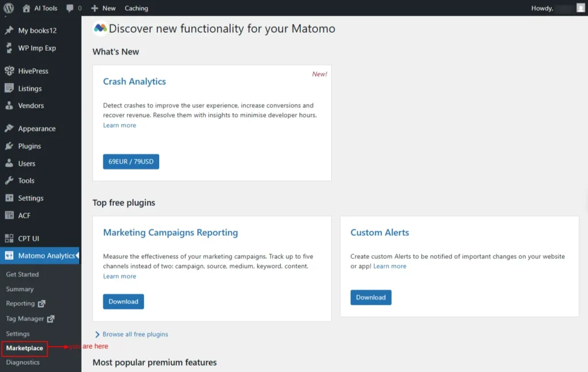
Task: Expand Browse all free plugins chevron
Action: 98,334
